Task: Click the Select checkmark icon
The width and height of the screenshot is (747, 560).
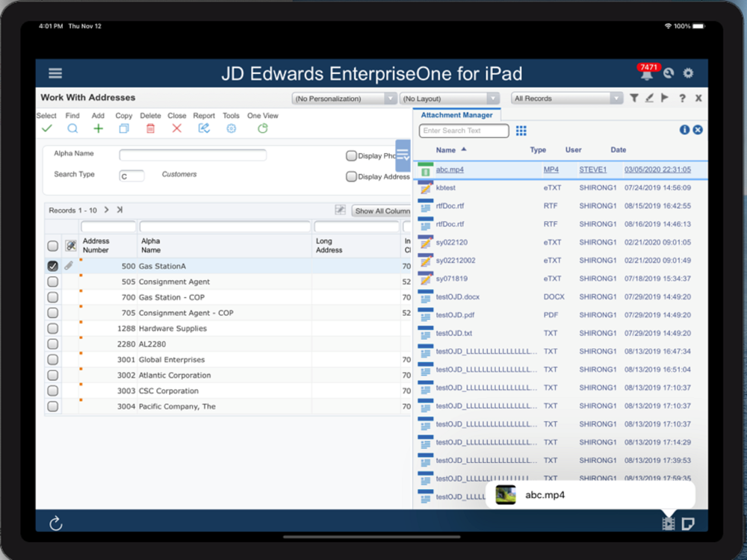Action: click(x=46, y=128)
